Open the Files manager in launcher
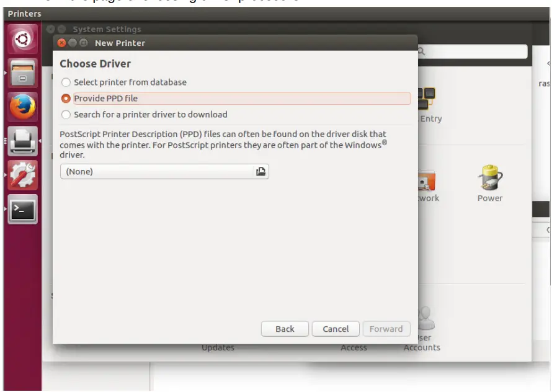 (x=22, y=73)
